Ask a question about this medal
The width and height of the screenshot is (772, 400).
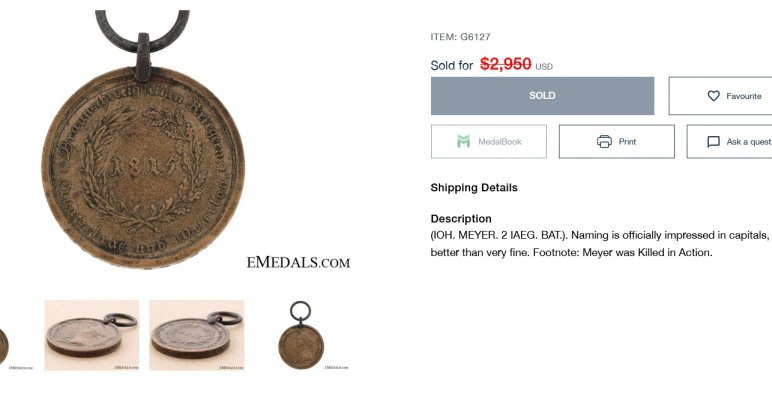coord(729,141)
